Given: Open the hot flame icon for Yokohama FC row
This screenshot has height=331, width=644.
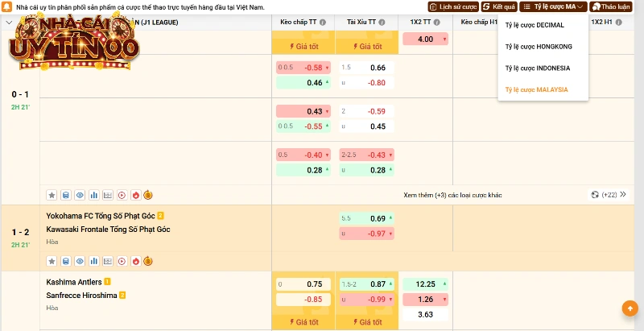Looking at the screenshot, I should click(136, 261).
